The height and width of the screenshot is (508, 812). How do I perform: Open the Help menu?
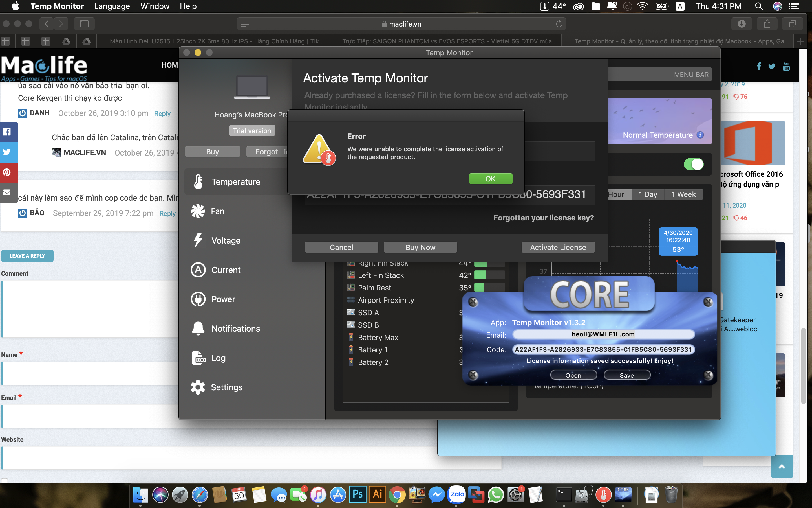[188, 6]
